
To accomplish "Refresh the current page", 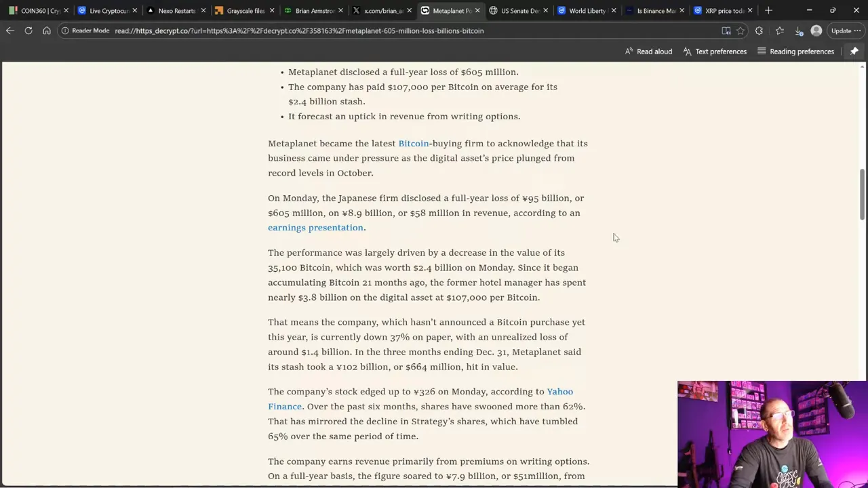I will 28,30.
